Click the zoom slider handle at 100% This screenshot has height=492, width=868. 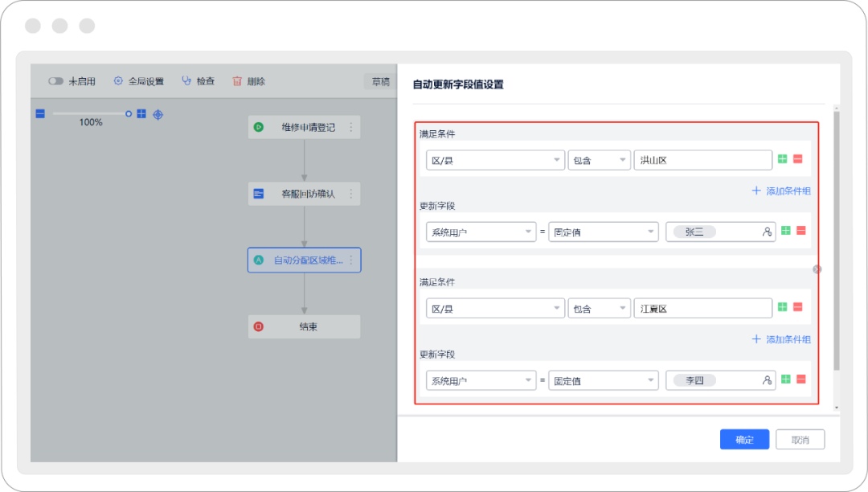[129, 114]
